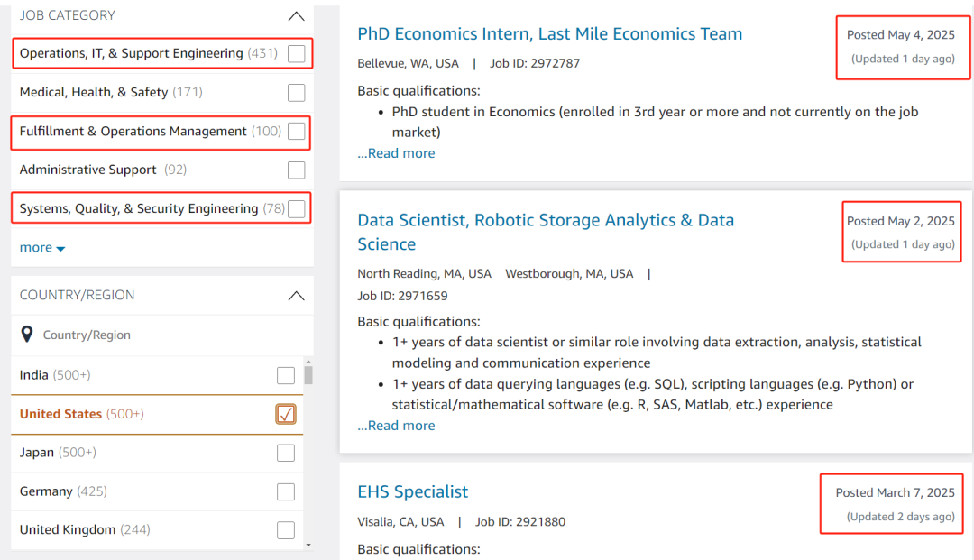
Task: Open the EHS Specialist job listing
Action: [413, 491]
